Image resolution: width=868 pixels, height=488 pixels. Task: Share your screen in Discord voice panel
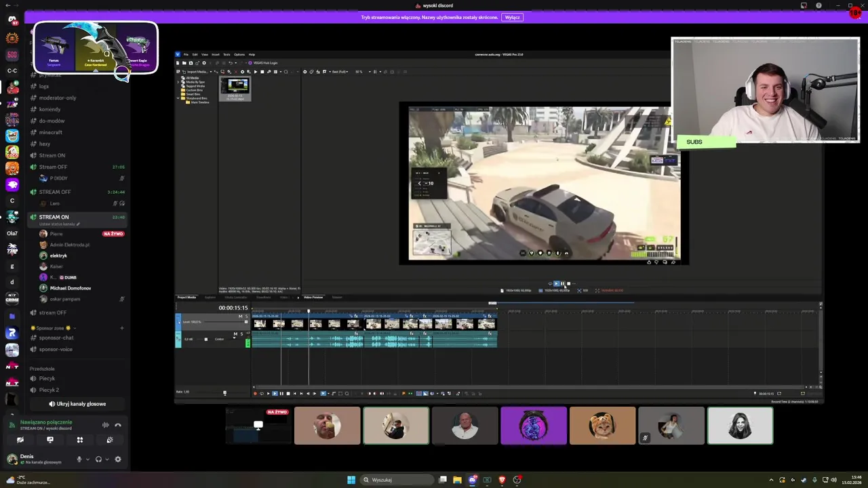(50, 440)
